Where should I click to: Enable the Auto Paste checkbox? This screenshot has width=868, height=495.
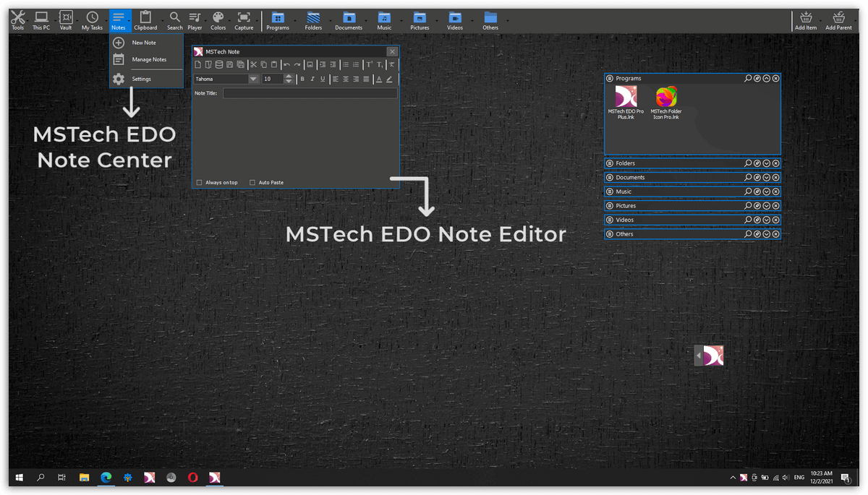point(252,182)
